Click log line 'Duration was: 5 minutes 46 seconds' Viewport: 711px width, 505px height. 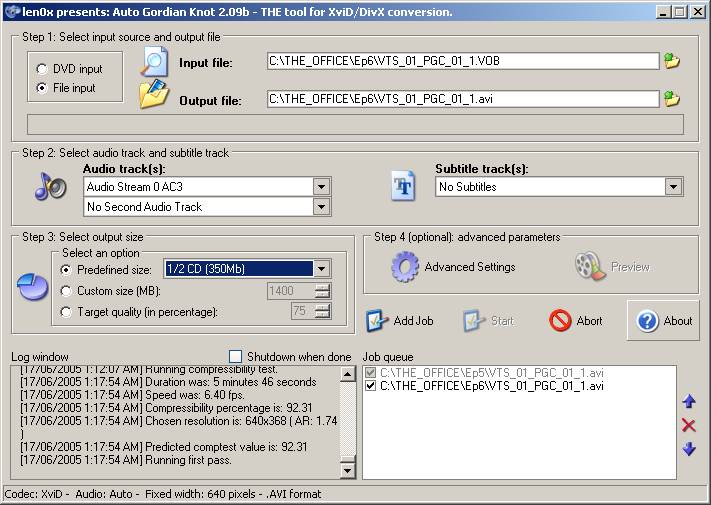168,382
